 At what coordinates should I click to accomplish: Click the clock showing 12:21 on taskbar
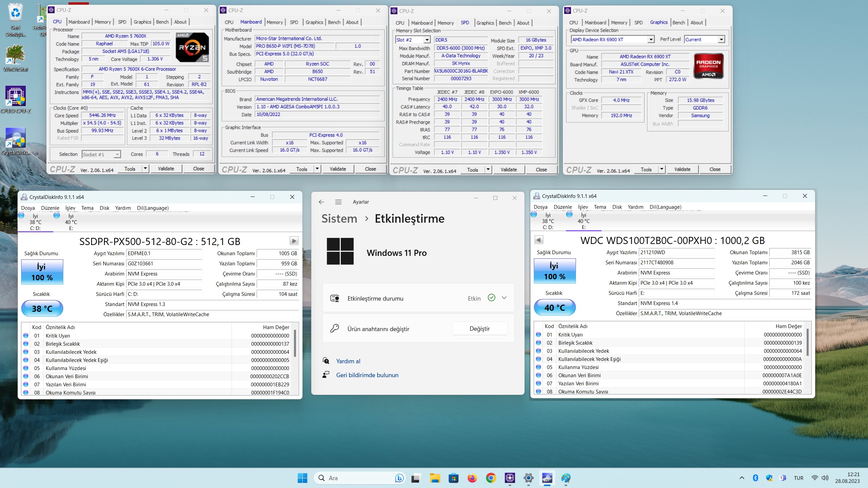[847, 477]
